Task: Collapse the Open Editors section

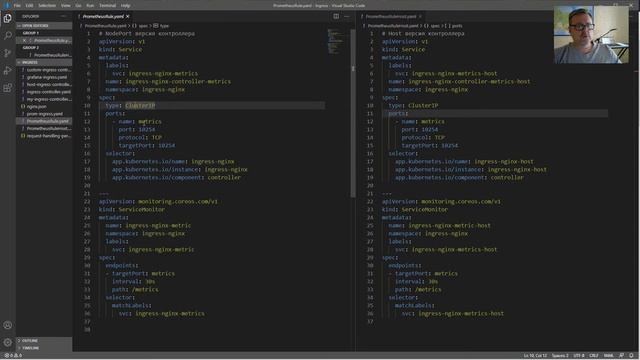Action: [x=44, y=26]
